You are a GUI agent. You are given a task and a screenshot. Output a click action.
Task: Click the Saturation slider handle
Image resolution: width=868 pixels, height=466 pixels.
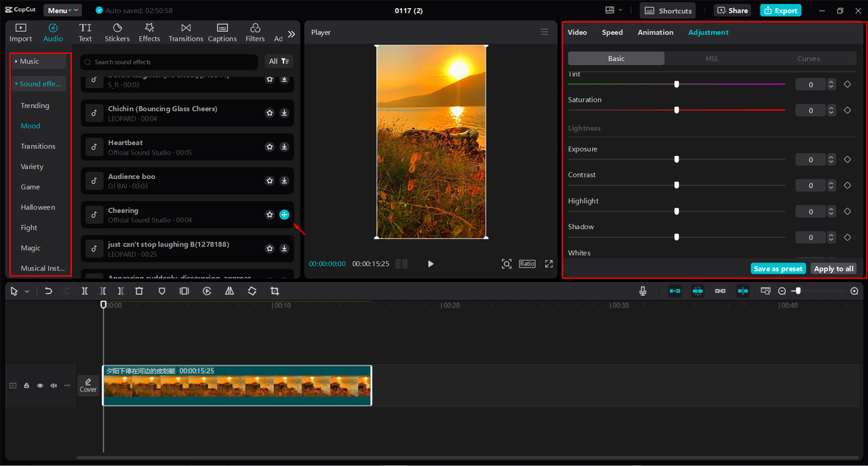coord(676,110)
